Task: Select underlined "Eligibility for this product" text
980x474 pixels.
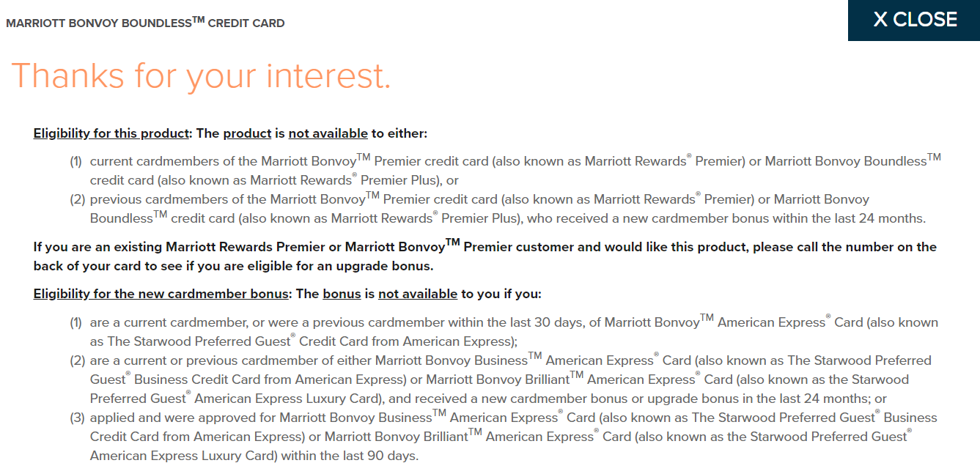Action: click(111, 133)
